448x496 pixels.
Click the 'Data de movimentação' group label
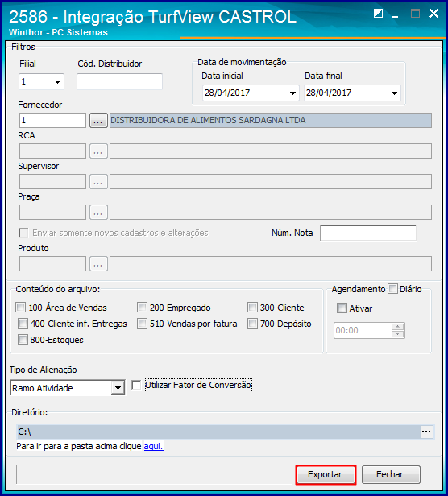(242, 62)
